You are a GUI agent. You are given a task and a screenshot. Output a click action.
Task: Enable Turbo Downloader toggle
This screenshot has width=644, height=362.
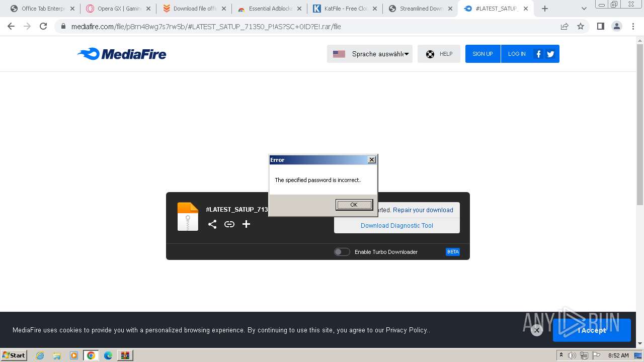tap(342, 252)
